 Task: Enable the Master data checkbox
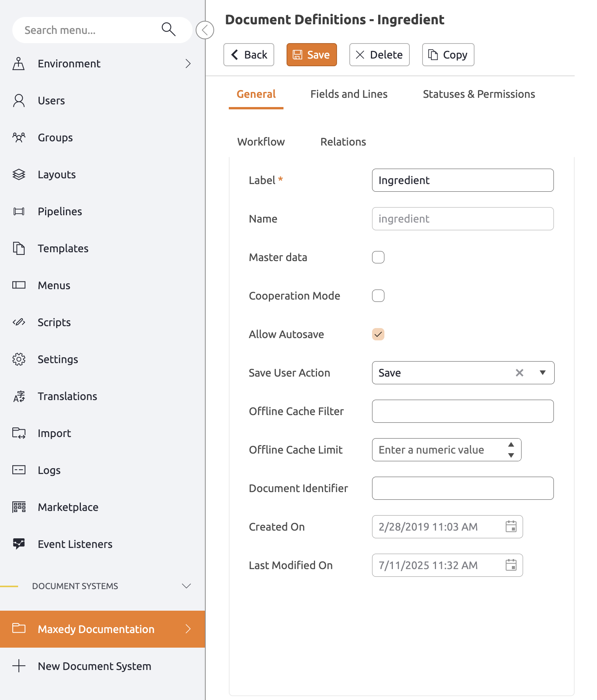point(378,257)
